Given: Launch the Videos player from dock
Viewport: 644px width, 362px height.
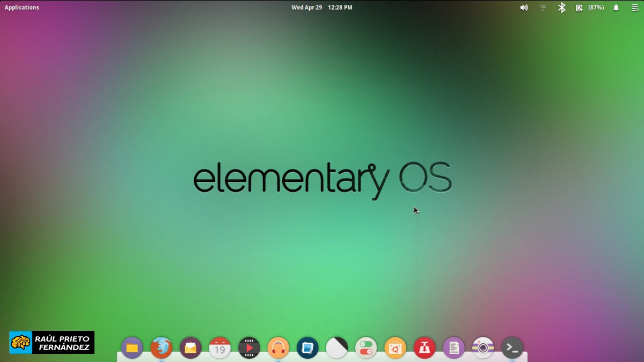Looking at the screenshot, I should pyautogui.click(x=249, y=348).
